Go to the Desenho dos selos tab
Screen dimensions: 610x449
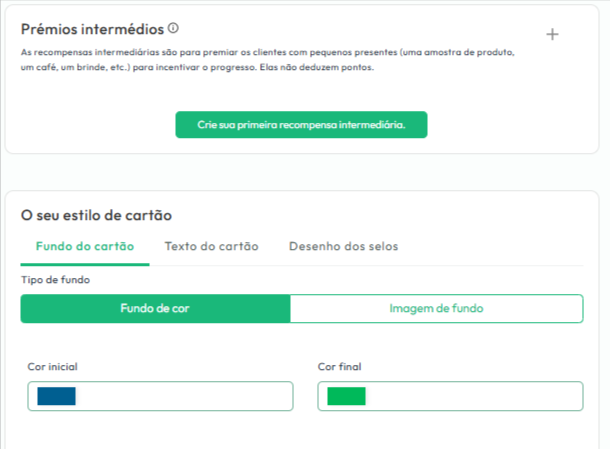343,246
